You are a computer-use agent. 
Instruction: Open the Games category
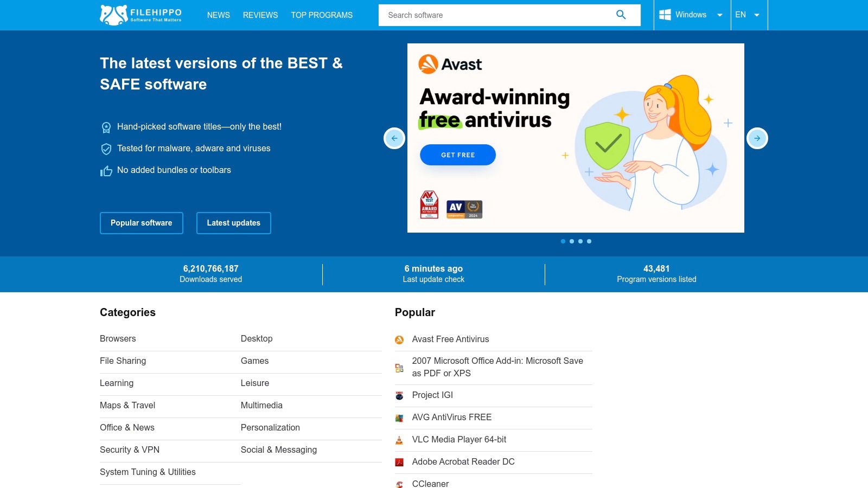point(255,361)
